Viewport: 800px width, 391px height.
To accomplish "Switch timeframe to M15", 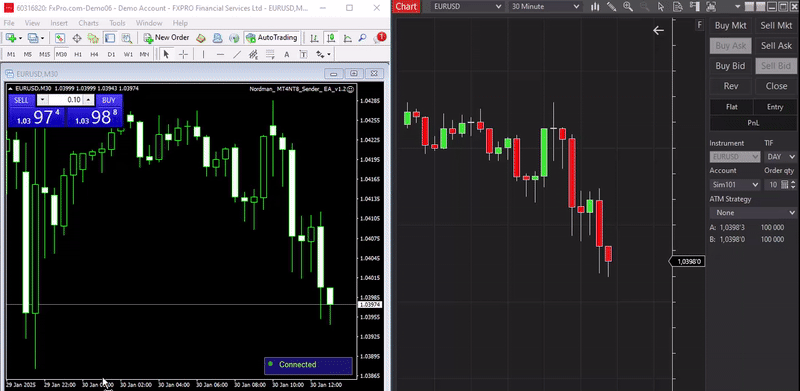I will pos(44,54).
